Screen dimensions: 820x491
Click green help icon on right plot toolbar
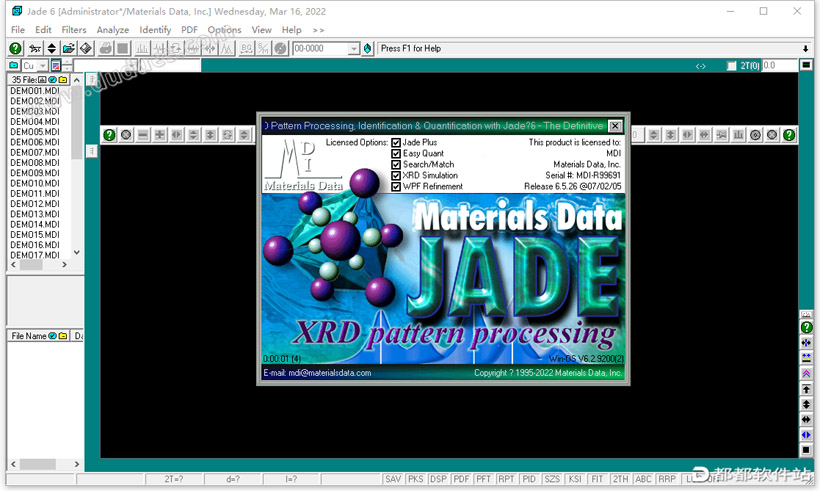(789, 135)
